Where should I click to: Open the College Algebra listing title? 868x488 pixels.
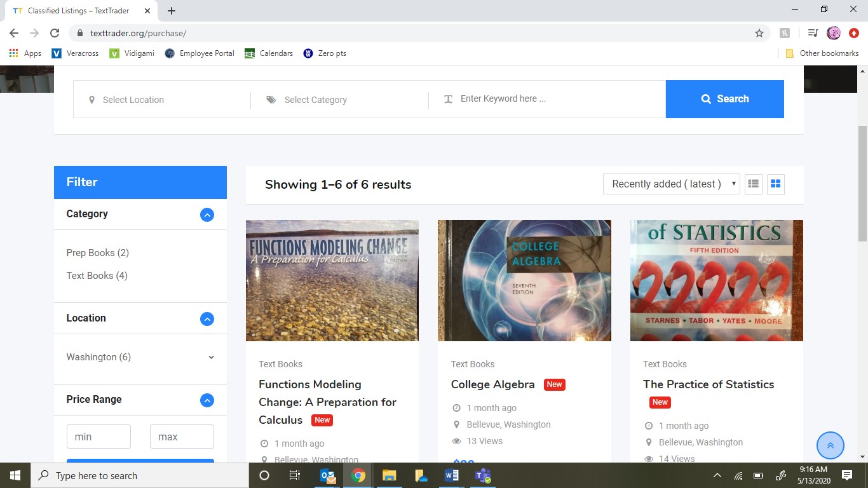(492, 384)
